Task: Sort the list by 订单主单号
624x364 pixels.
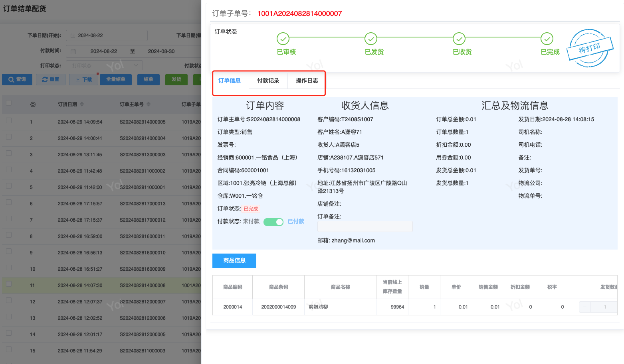Action: pos(149,104)
